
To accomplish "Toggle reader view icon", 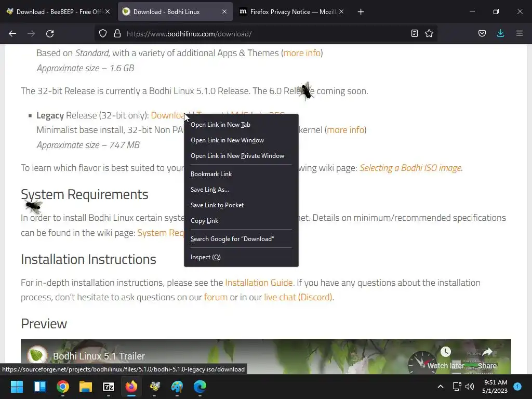I will (414, 33).
